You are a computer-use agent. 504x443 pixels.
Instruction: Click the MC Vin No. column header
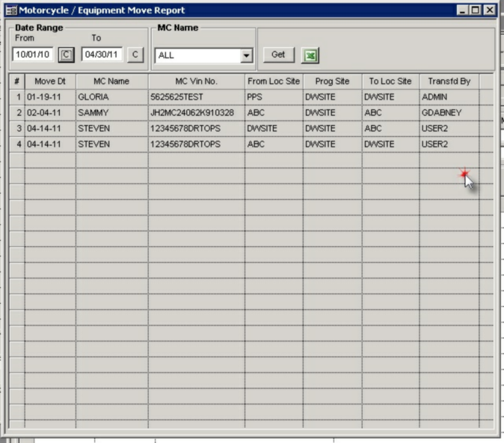tap(196, 81)
